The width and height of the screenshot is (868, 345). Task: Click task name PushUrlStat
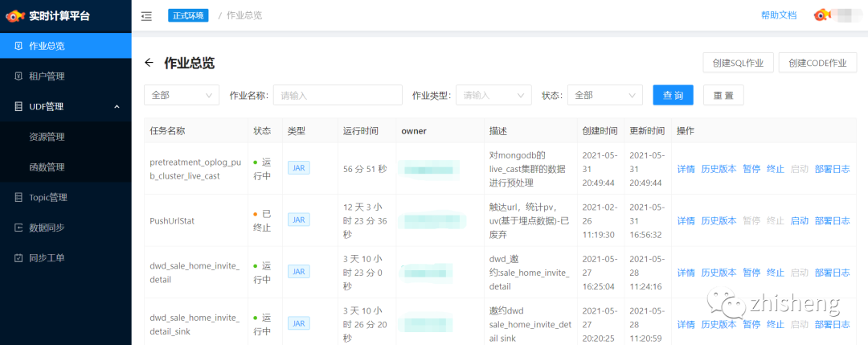click(172, 220)
